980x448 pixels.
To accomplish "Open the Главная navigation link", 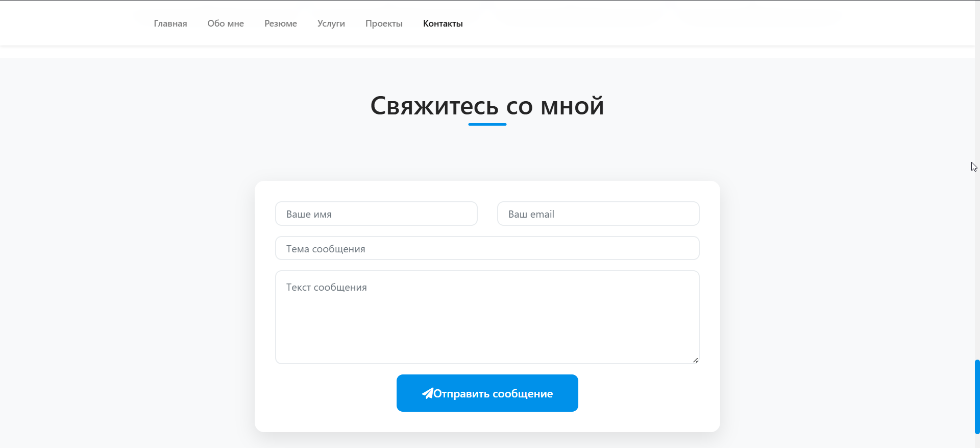I will click(170, 23).
